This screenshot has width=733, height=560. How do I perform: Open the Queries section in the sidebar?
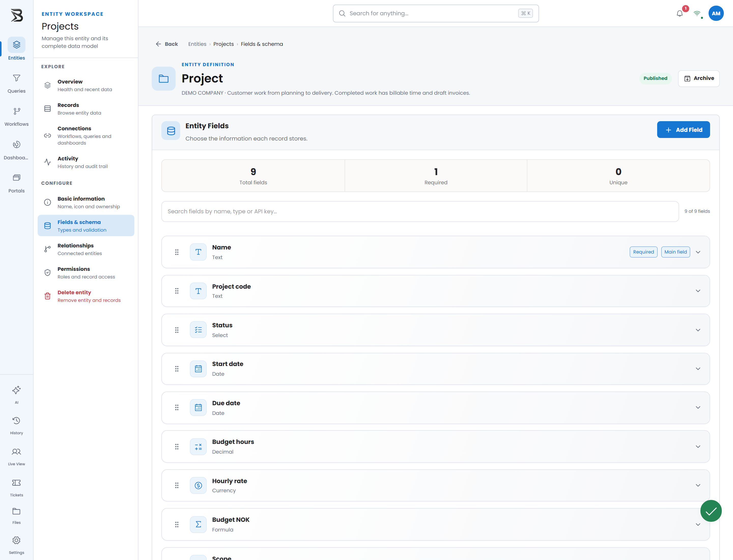tap(16, 84)
